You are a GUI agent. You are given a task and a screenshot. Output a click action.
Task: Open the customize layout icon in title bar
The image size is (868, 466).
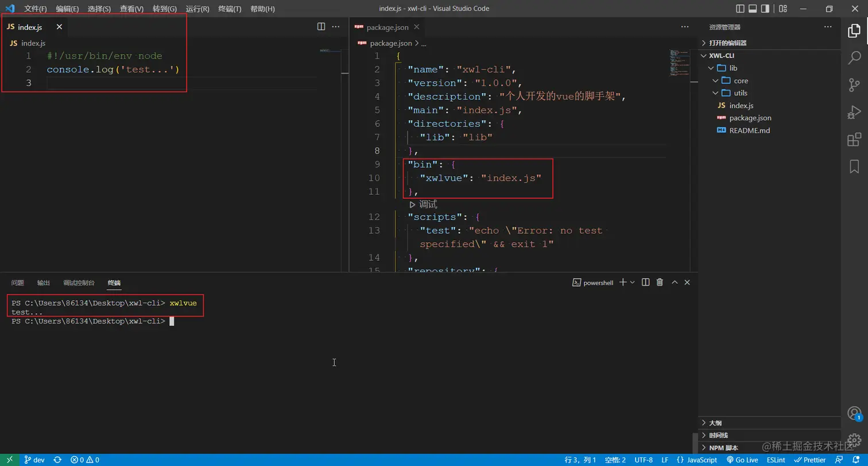(x=782, y=9)
